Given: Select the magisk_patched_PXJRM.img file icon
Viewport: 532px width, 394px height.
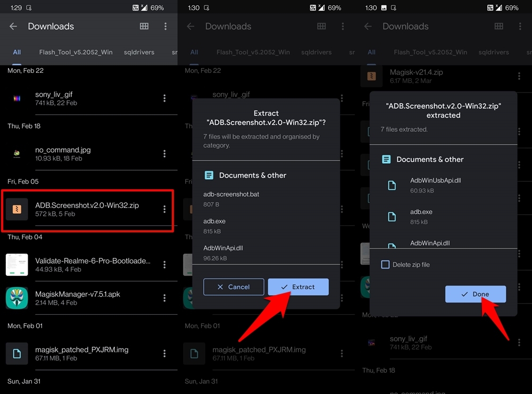Looking at the screenshot, I should tap(17, 354).
